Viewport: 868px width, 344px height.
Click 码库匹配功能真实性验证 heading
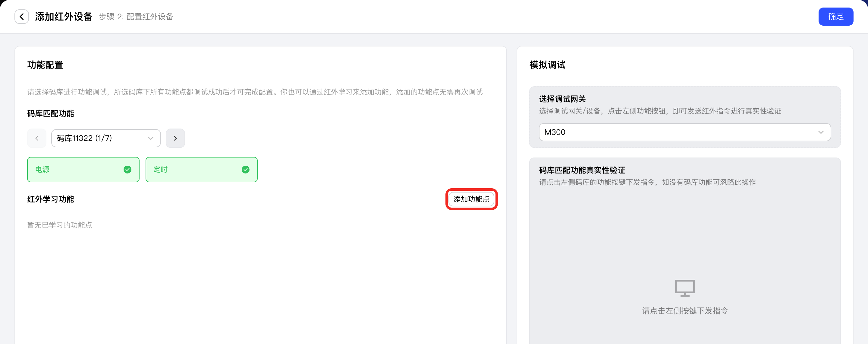point(582,170)
